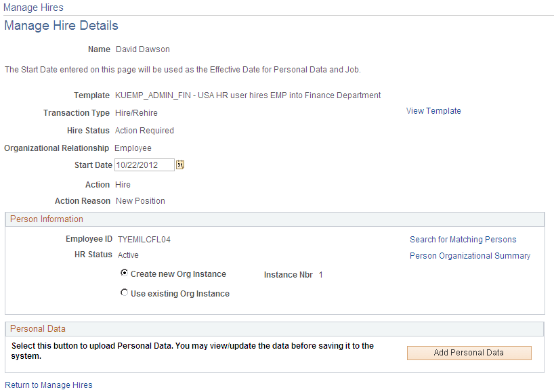Open Search for Matching Persons for David Dawson
The image size is (554, 392).
click(463, 239)
